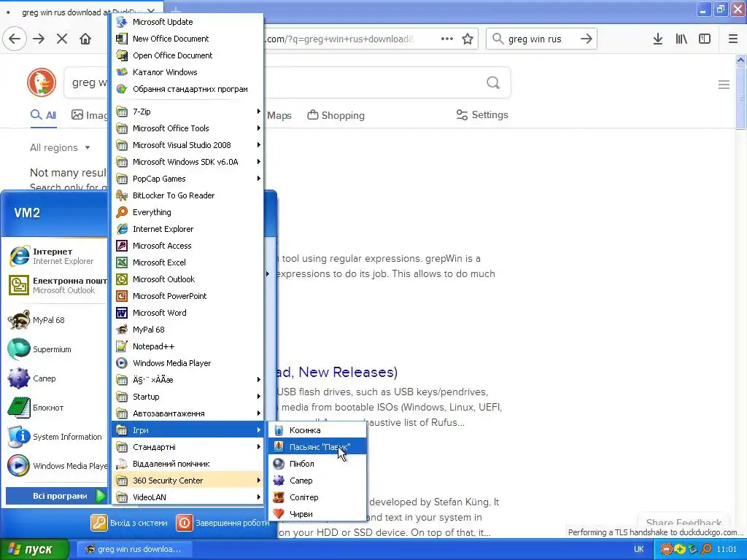Expand the VideoLAN folder submenu
Screen dimensions: 747x560
coord(187,497)
